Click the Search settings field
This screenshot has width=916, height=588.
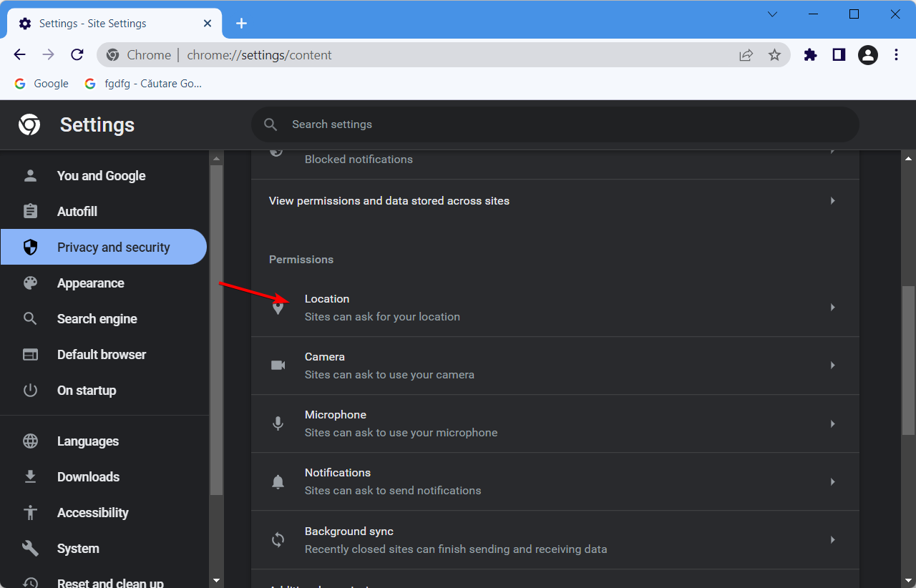(x=555, y=124)
